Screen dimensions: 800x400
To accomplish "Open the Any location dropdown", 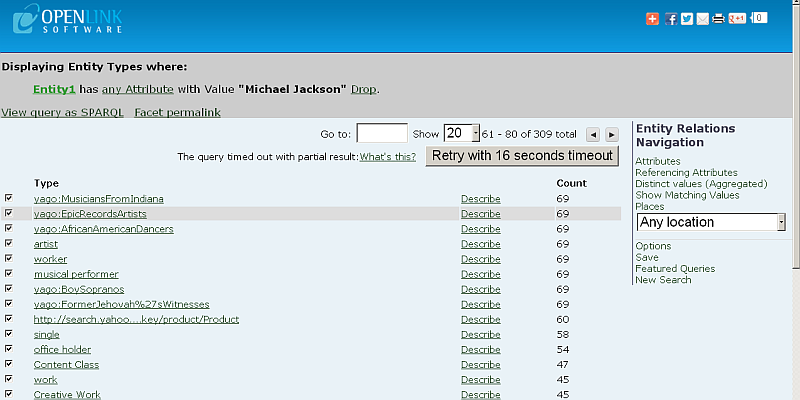I will (x=711, y=222).
